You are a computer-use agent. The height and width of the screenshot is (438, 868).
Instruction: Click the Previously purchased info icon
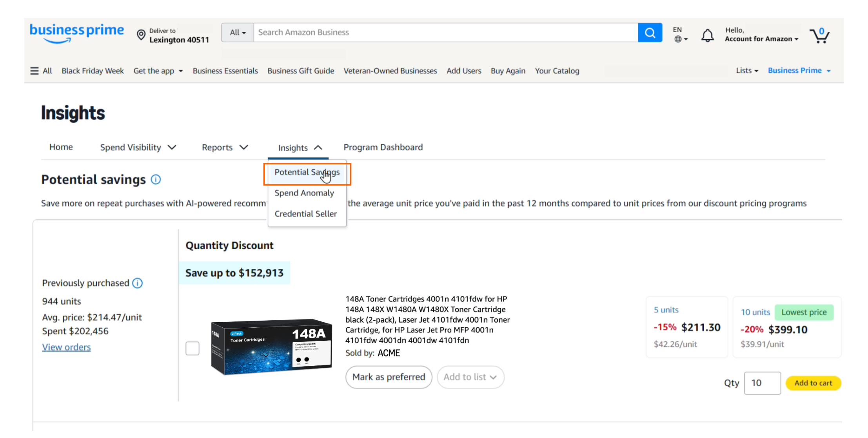[138, 283]
